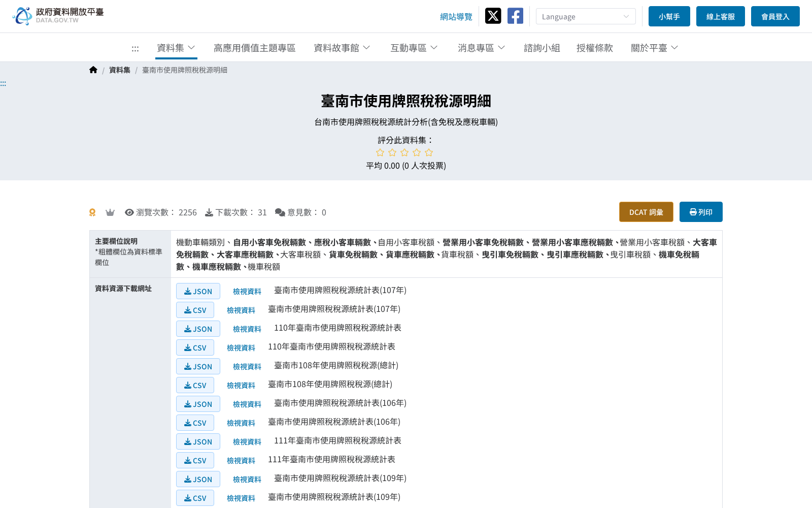This screenshot has height=508, width=812.
Task: Download CSV for 稅源統計表(109年)
Action: click(x=195, y=498)
